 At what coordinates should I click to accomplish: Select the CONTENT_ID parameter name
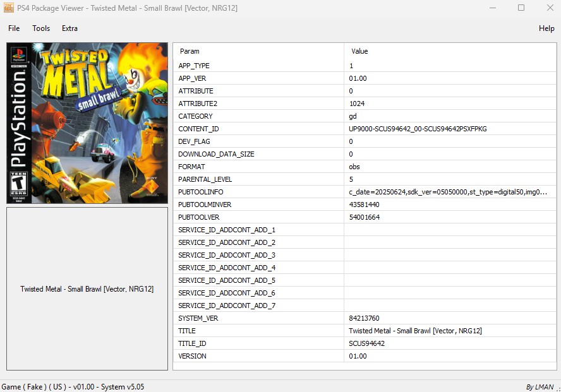[198, 129]
